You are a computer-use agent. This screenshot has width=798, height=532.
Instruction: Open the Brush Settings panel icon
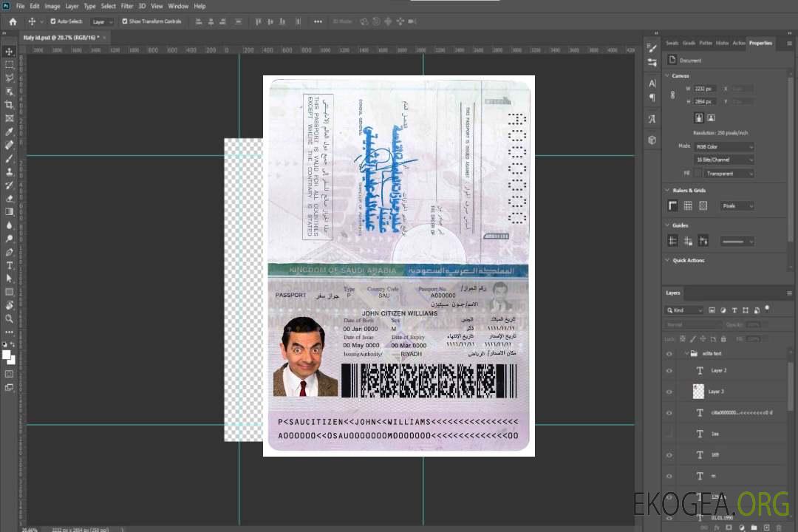652,48
